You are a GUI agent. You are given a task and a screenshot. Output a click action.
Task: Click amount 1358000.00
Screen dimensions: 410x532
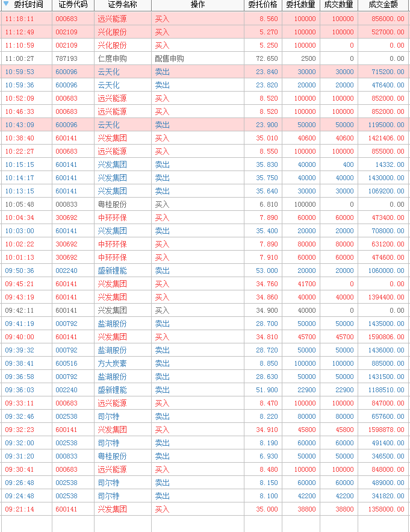point(387,509)
